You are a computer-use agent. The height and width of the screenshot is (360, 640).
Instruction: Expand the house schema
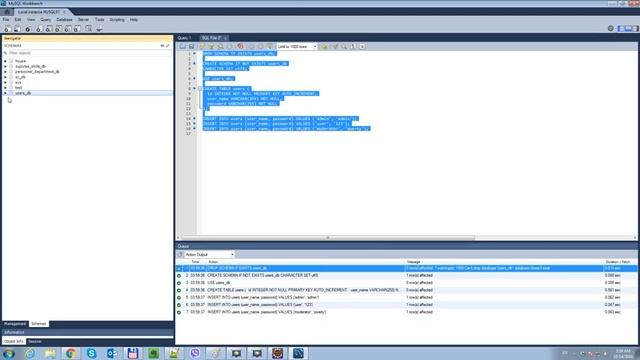click(x=5, y=61)
